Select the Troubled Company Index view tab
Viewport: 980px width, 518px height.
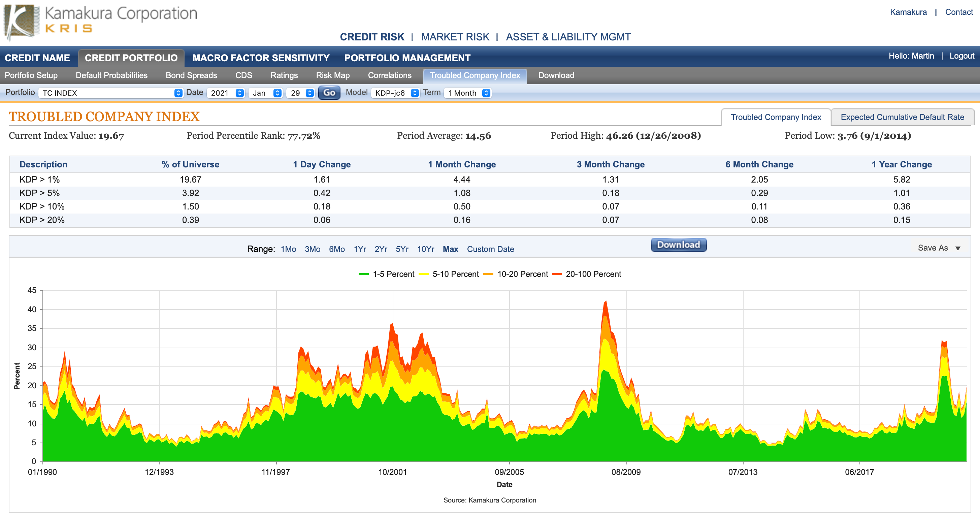point(776,117)
